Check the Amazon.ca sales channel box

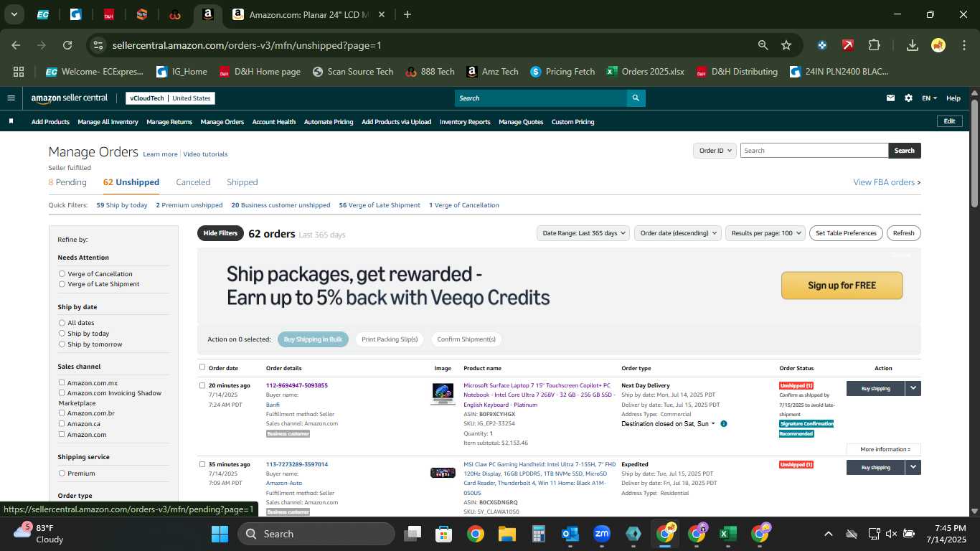(x=62, y=423)
